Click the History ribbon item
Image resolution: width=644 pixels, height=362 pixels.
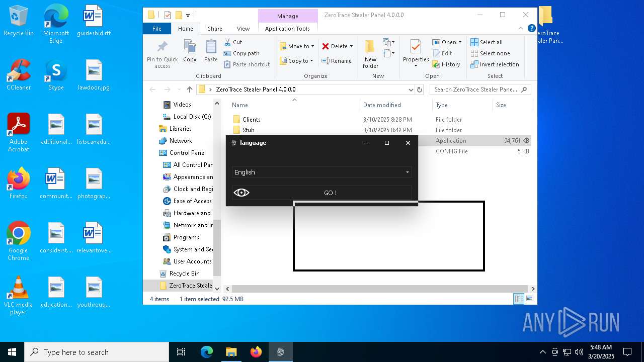pos(446,64)
